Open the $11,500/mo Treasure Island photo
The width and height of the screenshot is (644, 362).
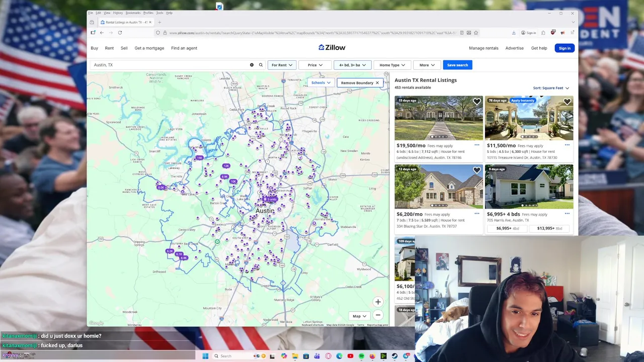pos(529,118)
